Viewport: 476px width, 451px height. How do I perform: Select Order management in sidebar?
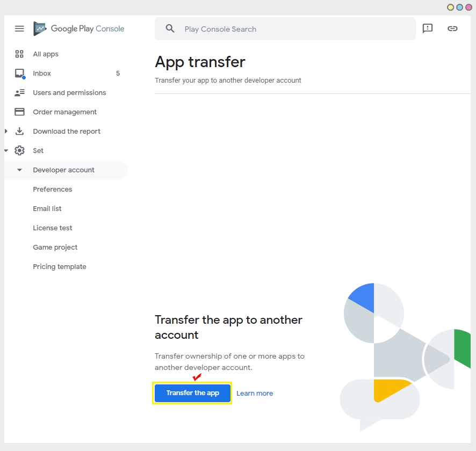click(64, 112)
